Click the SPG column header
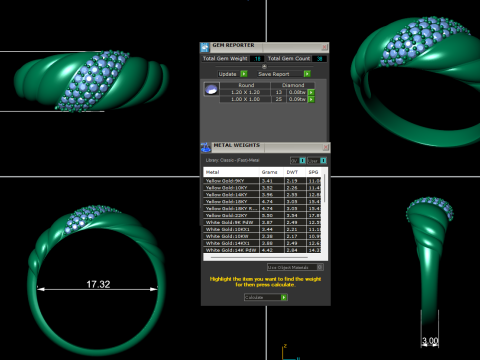480x360 pixels. tap(314, 172)
